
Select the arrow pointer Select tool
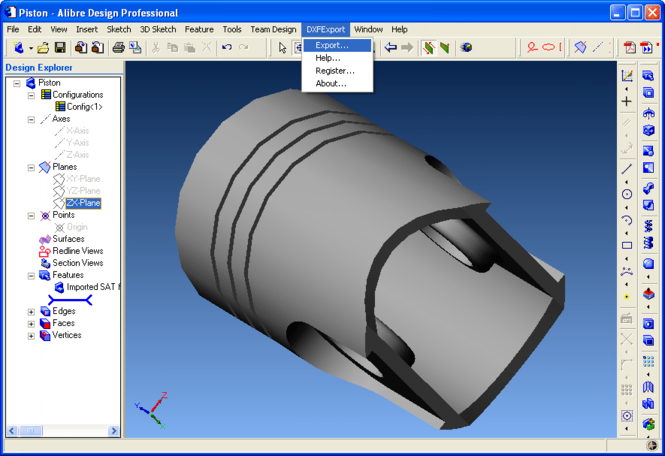(282, 48)
